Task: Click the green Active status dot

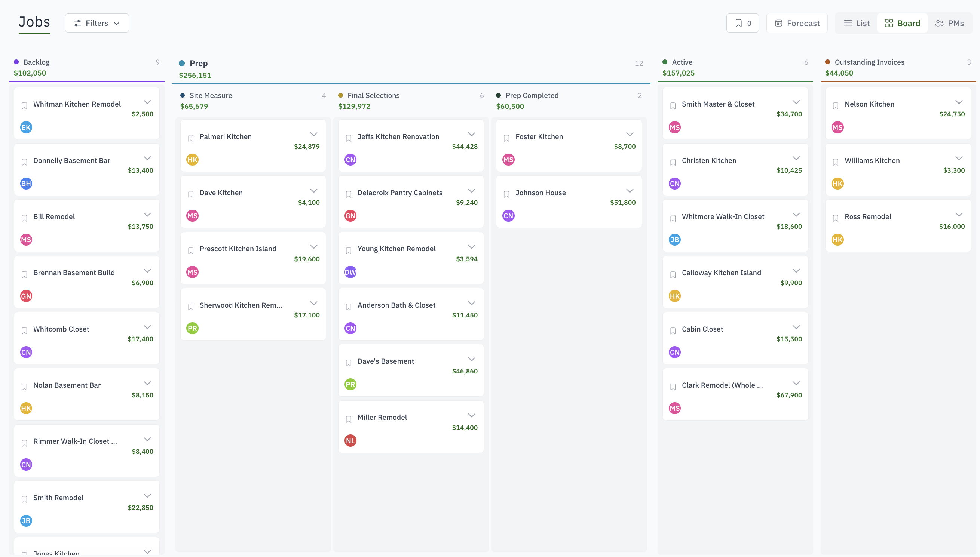Action: coord(665,62)
